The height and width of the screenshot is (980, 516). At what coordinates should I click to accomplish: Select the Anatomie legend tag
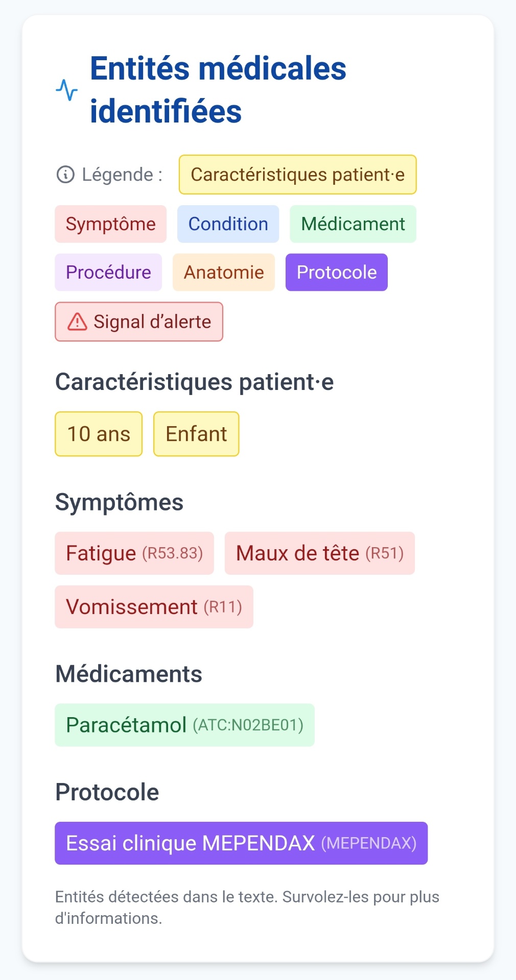click(223, 273)
